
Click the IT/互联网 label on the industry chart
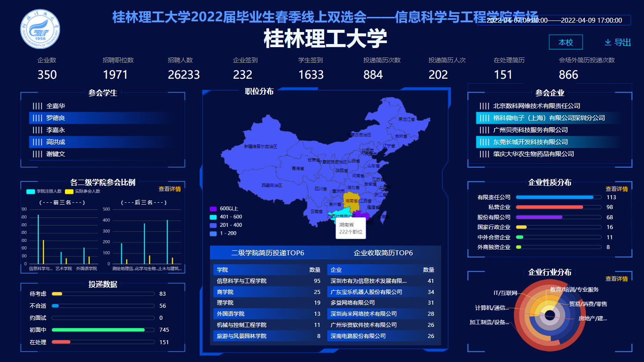click(505, 293)
